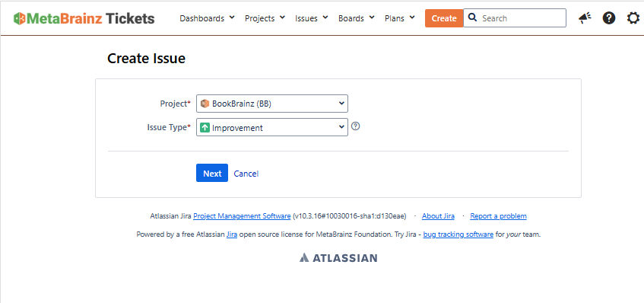Click the Atlassian logo in footer
The height and width of the screenshot is (303, 644).
coord(338,258)
